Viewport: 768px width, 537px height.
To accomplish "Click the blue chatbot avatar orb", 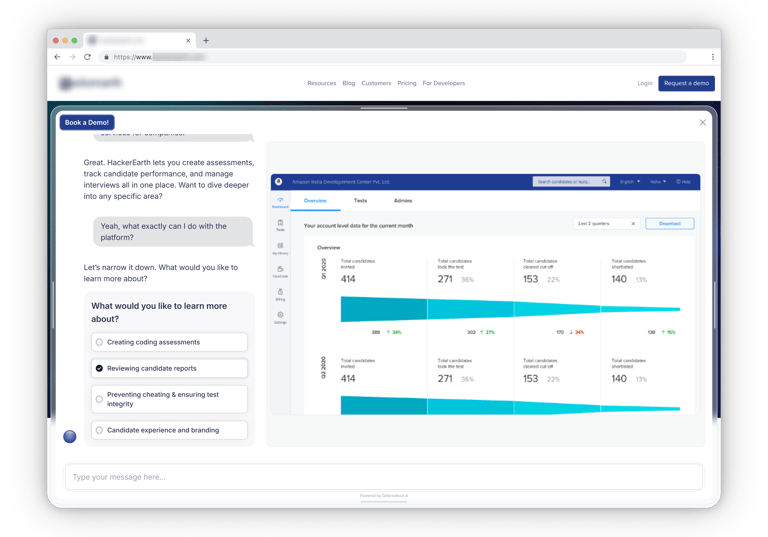I will pyautogui.click(x=70, y=436).
